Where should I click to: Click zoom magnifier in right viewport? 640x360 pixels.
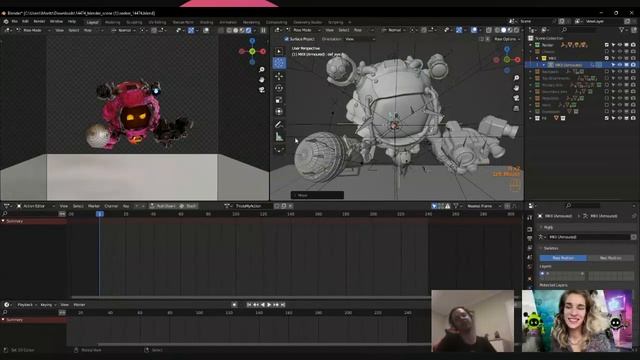tap(516, 78)
